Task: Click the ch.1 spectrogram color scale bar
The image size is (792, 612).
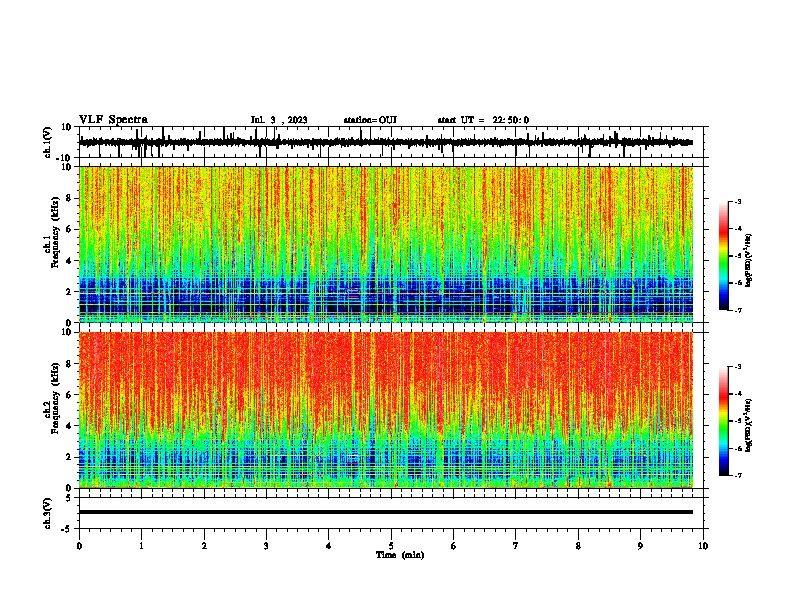Action: pos(723,256)
